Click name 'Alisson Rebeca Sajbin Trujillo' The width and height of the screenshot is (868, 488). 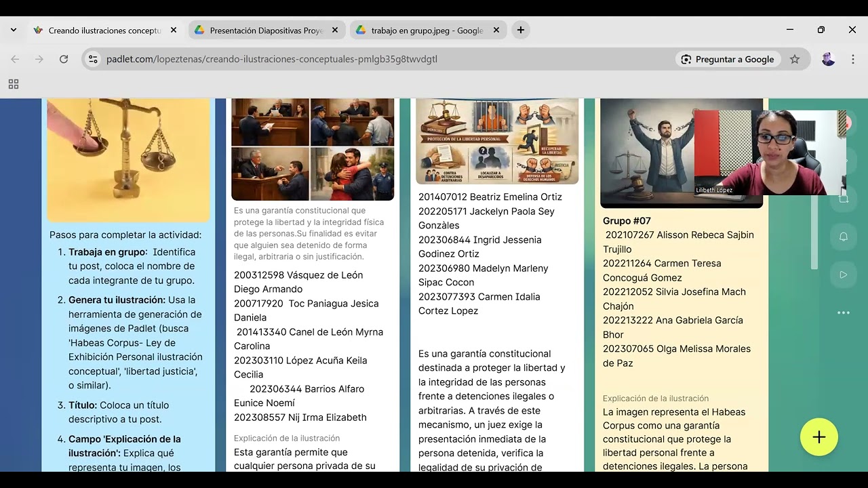tap(678, 242)
